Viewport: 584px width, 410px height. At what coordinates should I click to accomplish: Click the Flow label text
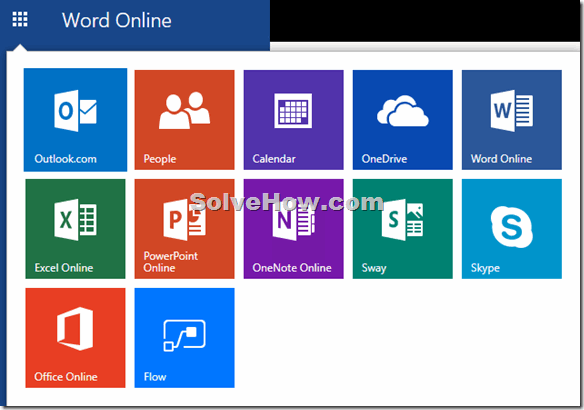(x=155, y=377)
